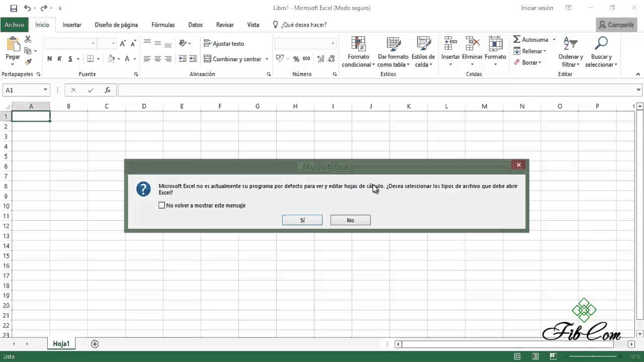Viewport: 644px width, 362px height.
Task: Click the Fill color bucket icon
Action: point(111,59)
